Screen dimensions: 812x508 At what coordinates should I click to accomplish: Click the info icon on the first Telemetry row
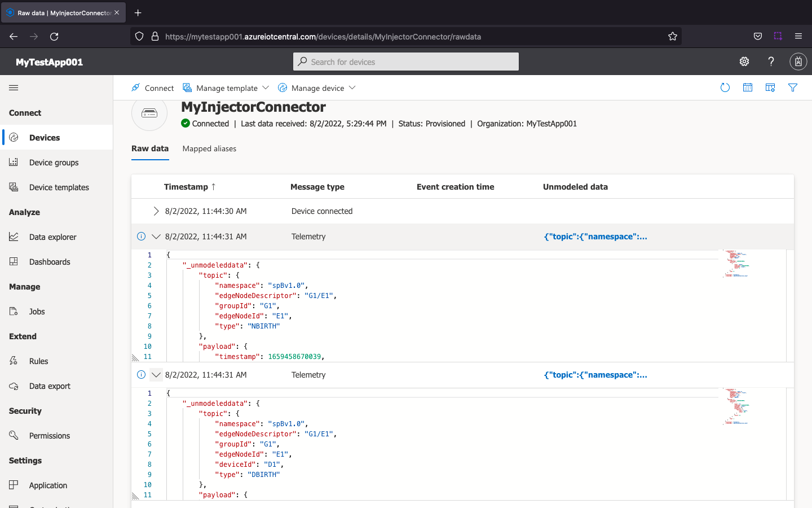142,237
